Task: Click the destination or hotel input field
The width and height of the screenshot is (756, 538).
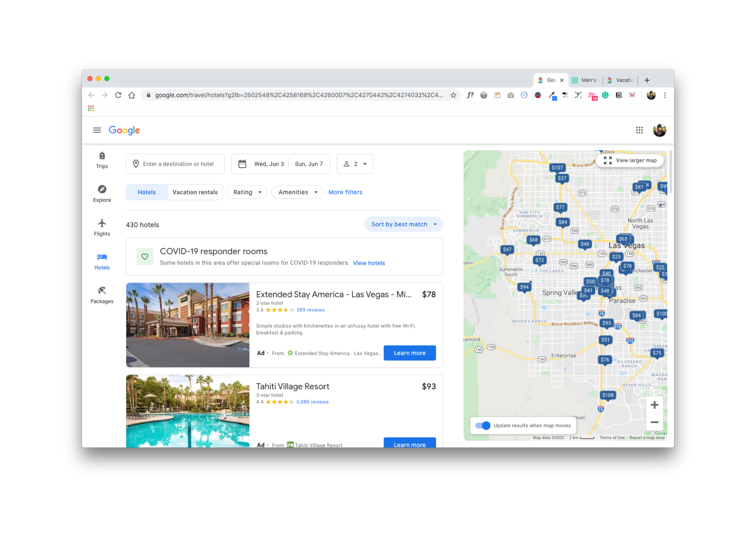Action: [175, 164]
